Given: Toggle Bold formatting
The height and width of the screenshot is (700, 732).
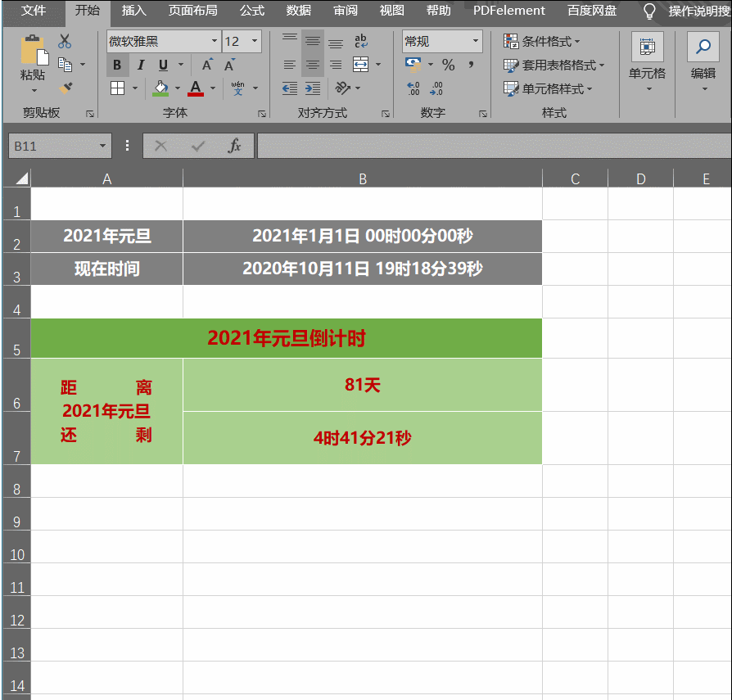Looking at the screenshot, I should pyautogui.click(x=117, y=65).
